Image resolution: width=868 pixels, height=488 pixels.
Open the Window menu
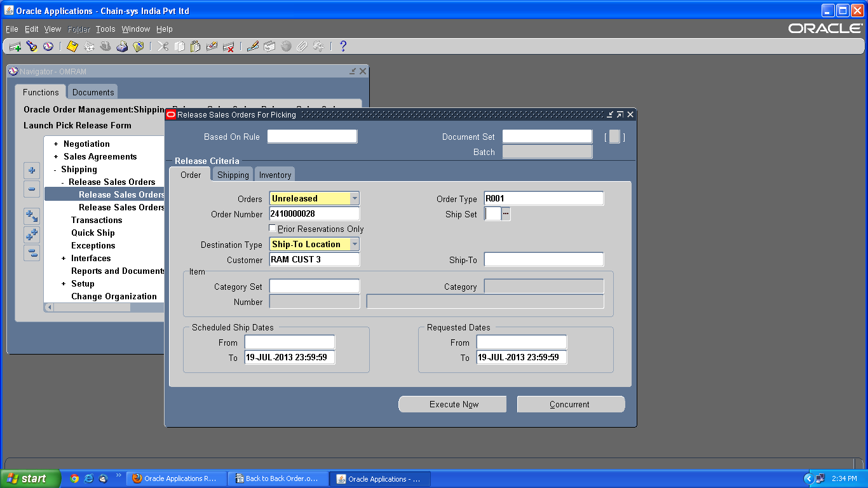point(136,29)
